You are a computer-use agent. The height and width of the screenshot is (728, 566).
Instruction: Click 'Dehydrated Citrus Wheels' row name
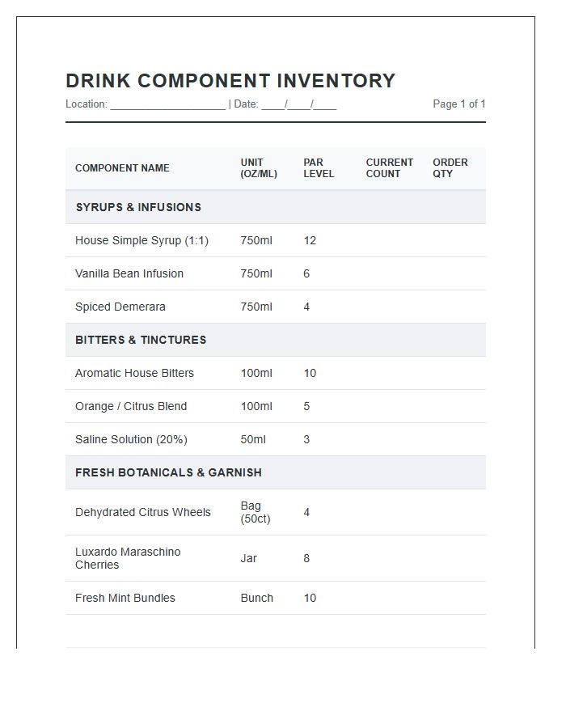click(143, 512)
